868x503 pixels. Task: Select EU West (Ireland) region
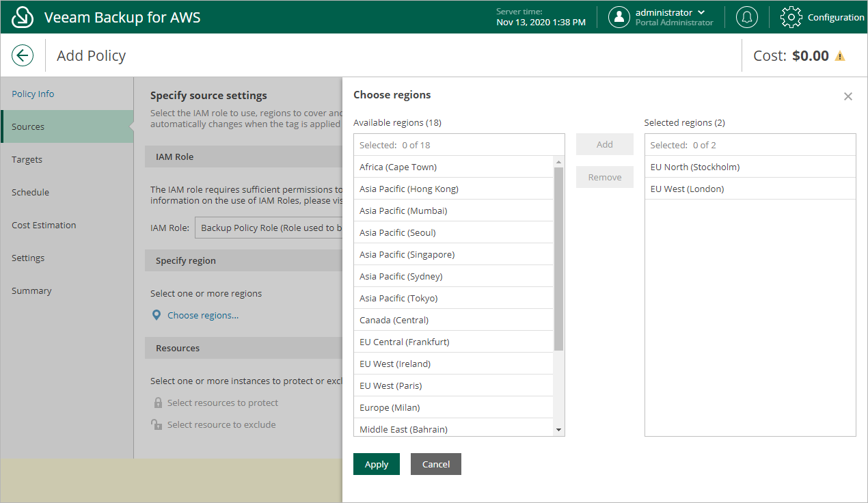[453, 364]
